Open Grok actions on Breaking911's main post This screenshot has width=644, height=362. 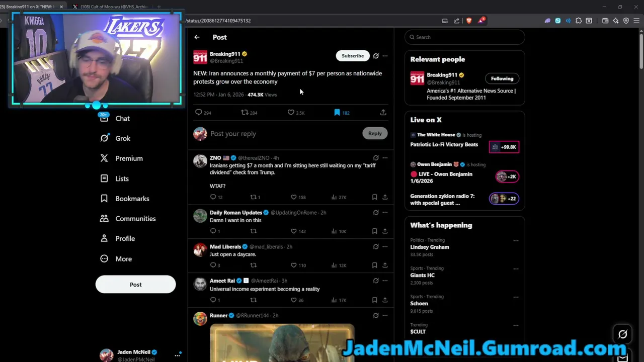point(376,56)
